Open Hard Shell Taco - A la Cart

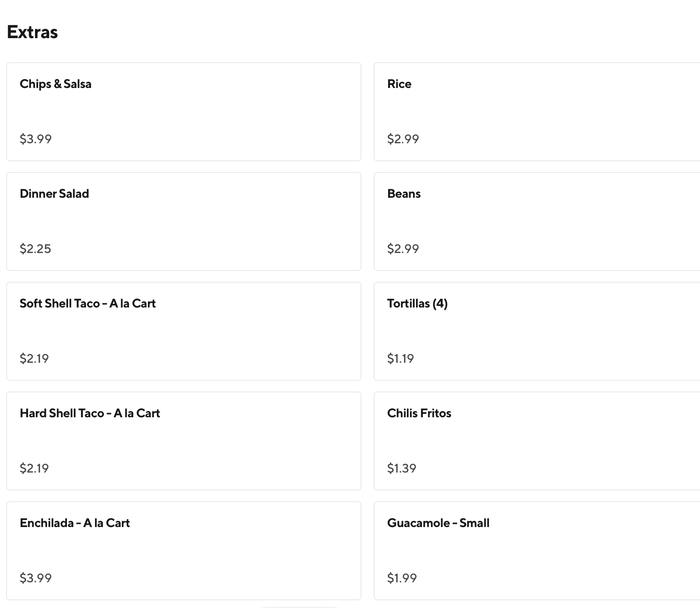pyautogui.click(x=183, y=441)
